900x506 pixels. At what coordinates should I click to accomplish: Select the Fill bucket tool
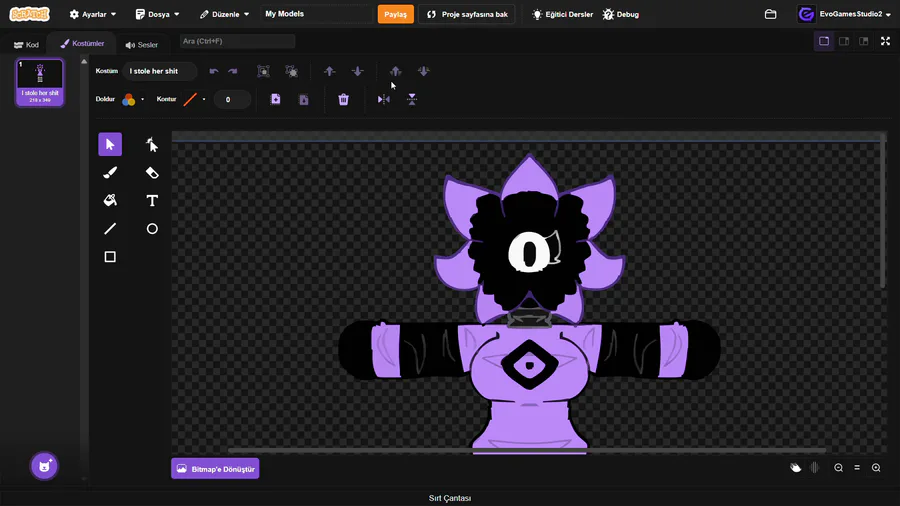point(110,200)
